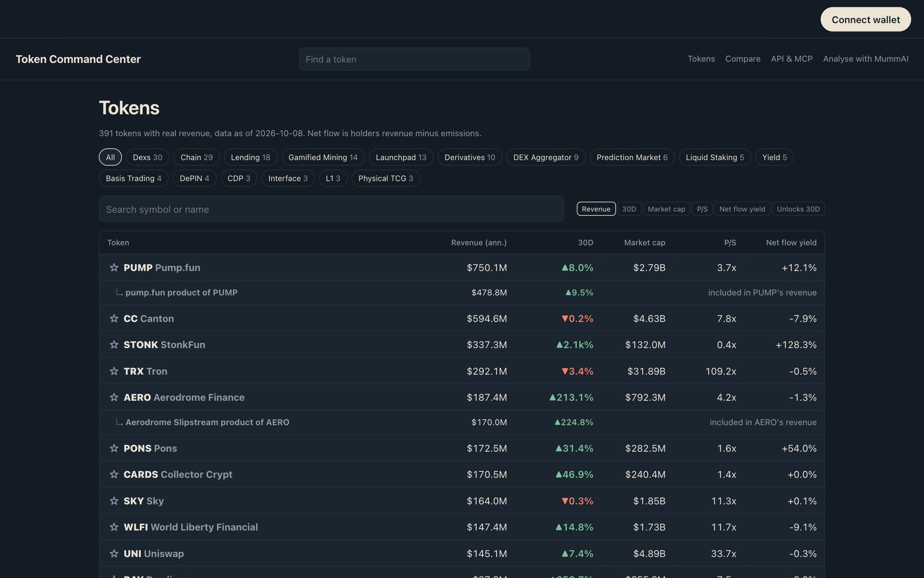Star the CC Canton token
Viewport: 924px width, 578px height.
coord(114,319)
